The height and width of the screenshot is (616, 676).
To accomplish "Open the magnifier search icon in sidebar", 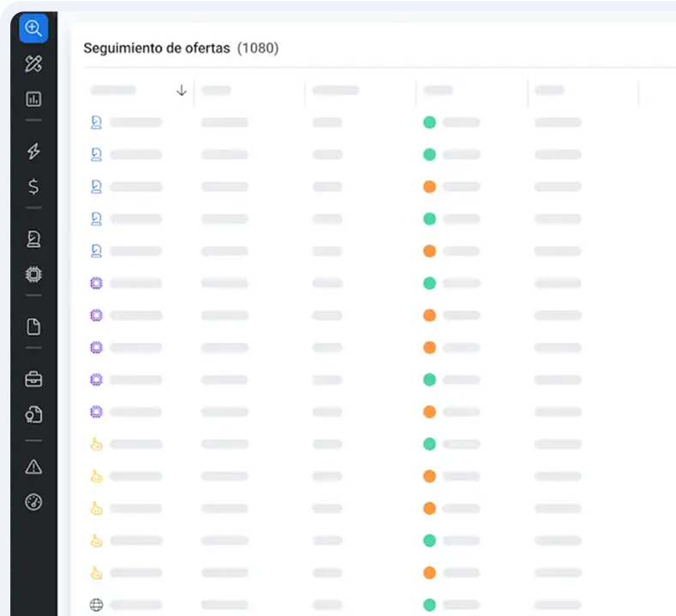I will [x=33, y=28].
